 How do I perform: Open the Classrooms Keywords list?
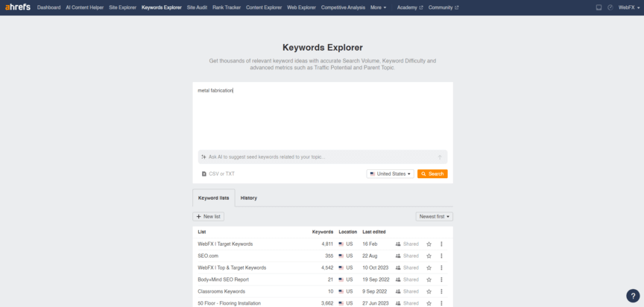pyautogui.click(x=221, y=291)
